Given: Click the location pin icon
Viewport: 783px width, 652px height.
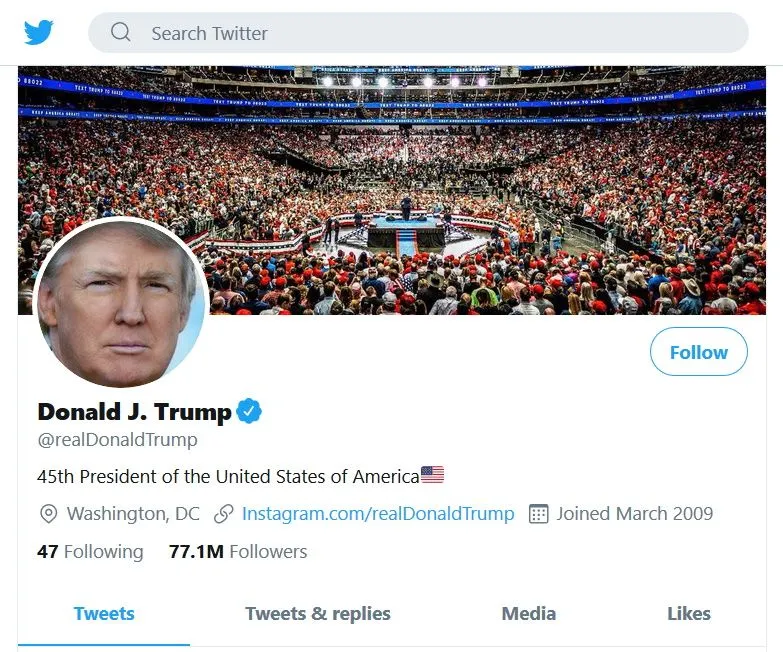Looking at the screenshot, I should pyautogui.click(x=48, y=514).
